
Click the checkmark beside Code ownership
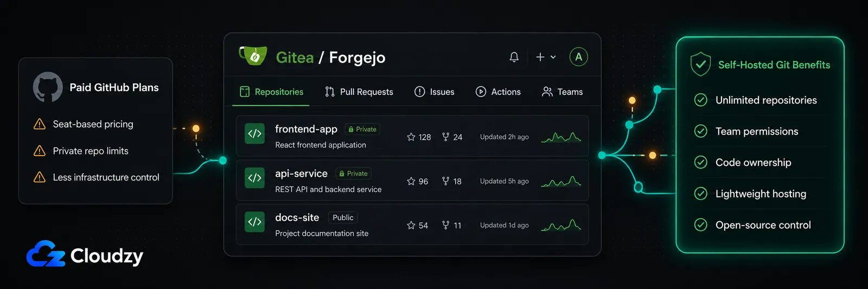(x=701, y=162)
